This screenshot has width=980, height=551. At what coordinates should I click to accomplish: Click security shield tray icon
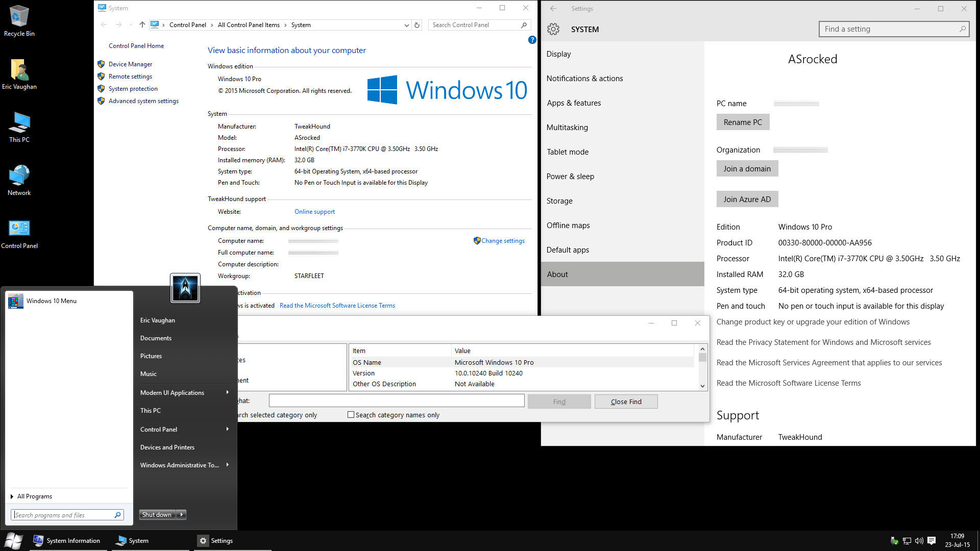pyautogui.click(x=894, y=541)
